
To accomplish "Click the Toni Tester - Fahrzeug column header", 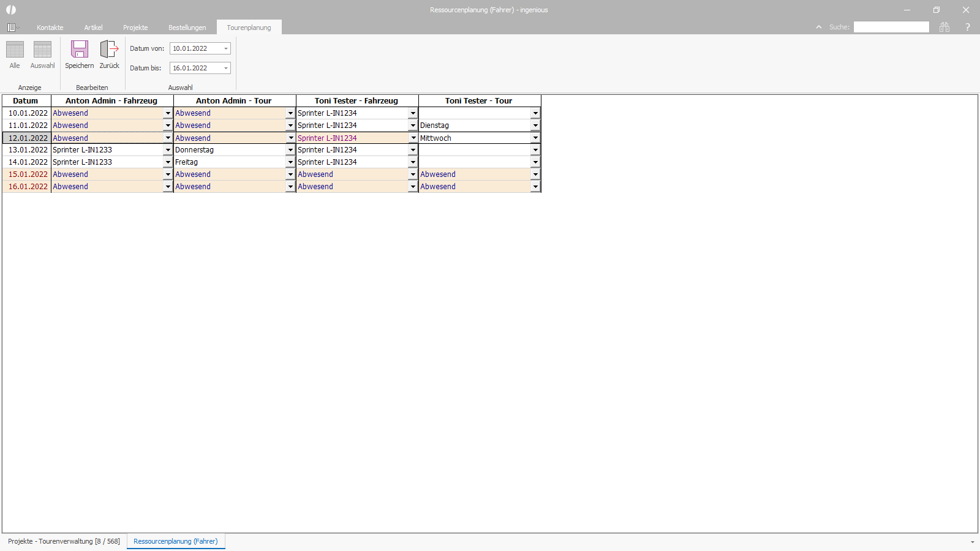I will click(357, 101).
